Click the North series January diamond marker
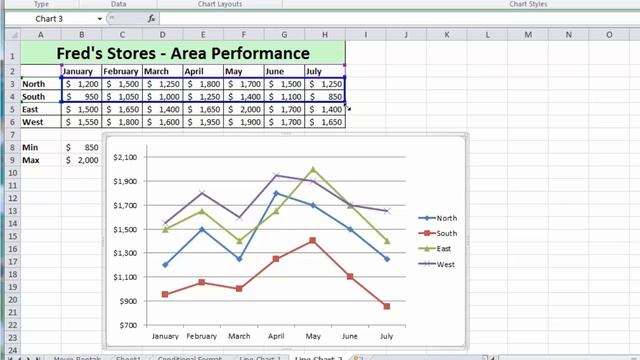The width and height of the screenshot is (640, 360). click(165, 265)
